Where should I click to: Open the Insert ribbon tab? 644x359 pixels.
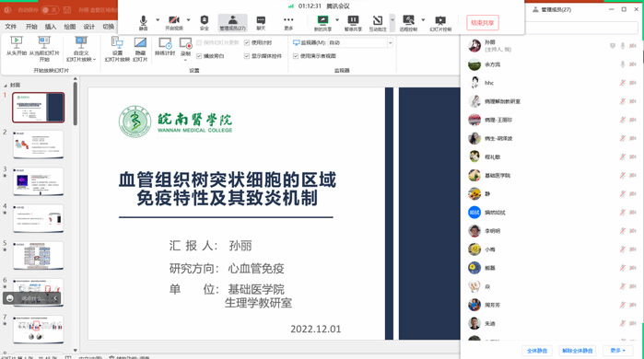pyautogui.click(x=51, y=27)
